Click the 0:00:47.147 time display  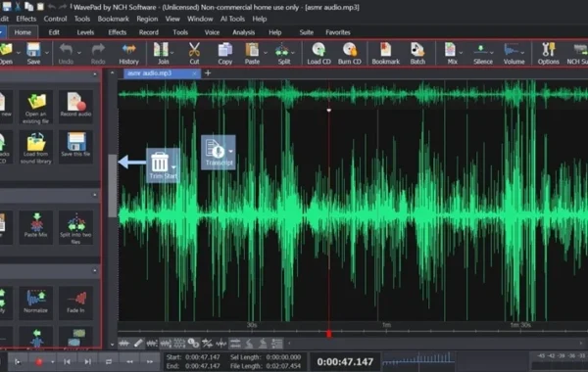[345, 362]
